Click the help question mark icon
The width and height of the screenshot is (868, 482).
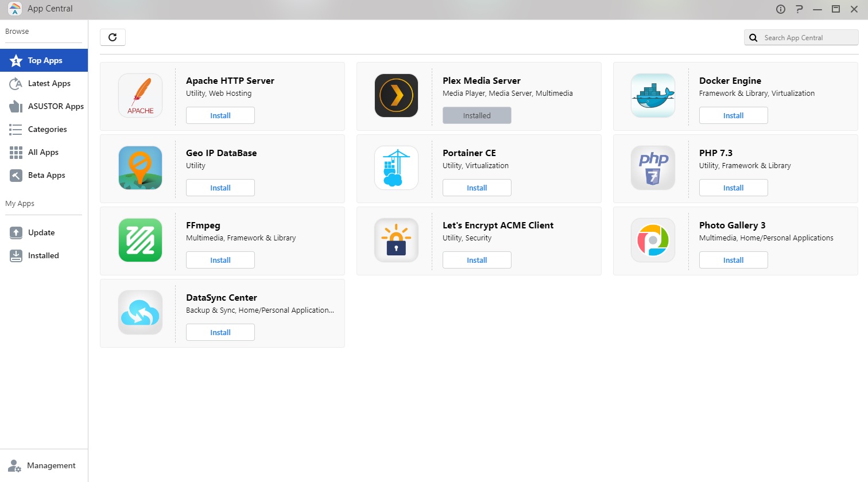click(799, 9)
